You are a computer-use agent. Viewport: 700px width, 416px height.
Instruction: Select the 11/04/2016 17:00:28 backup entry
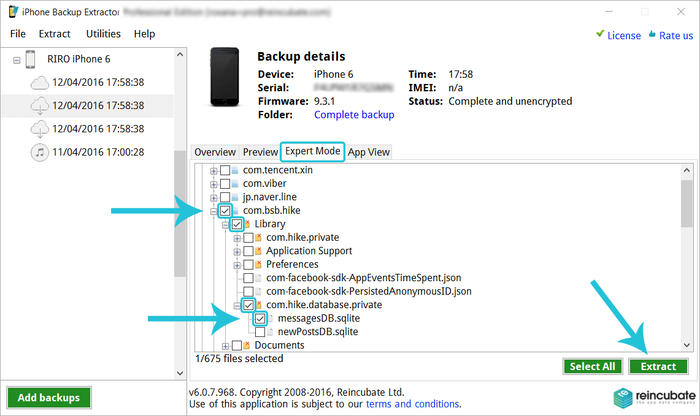click(98, 152)
